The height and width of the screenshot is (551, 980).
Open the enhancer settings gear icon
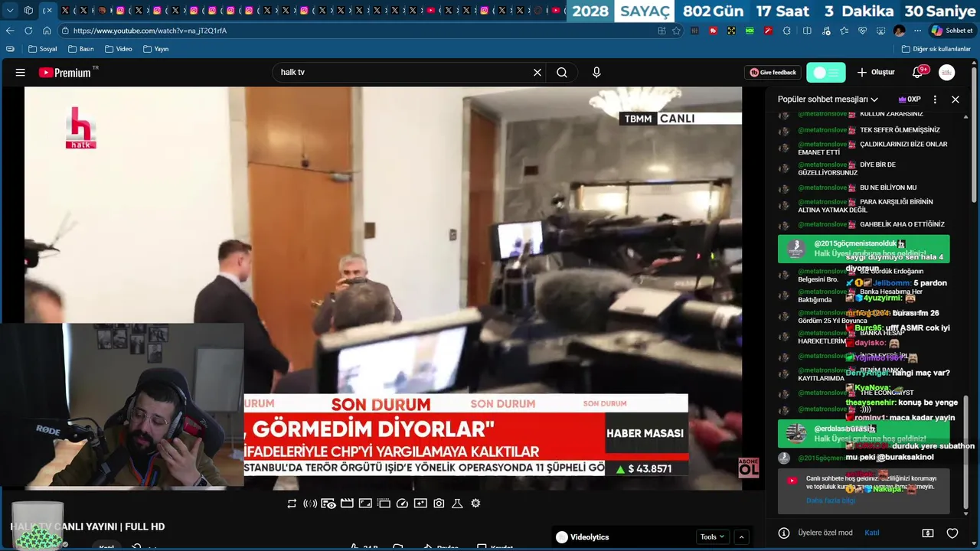click(475, 504)
